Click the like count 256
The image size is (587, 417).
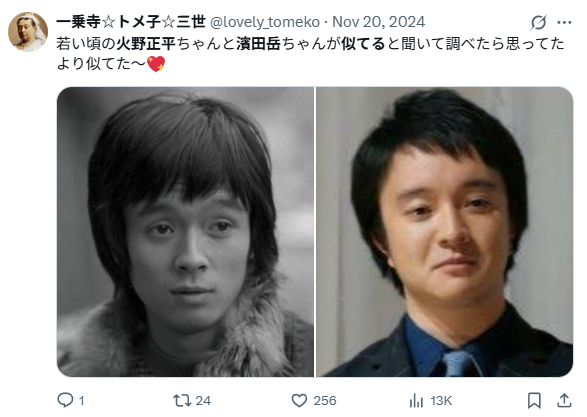click(x=325, y=401)
